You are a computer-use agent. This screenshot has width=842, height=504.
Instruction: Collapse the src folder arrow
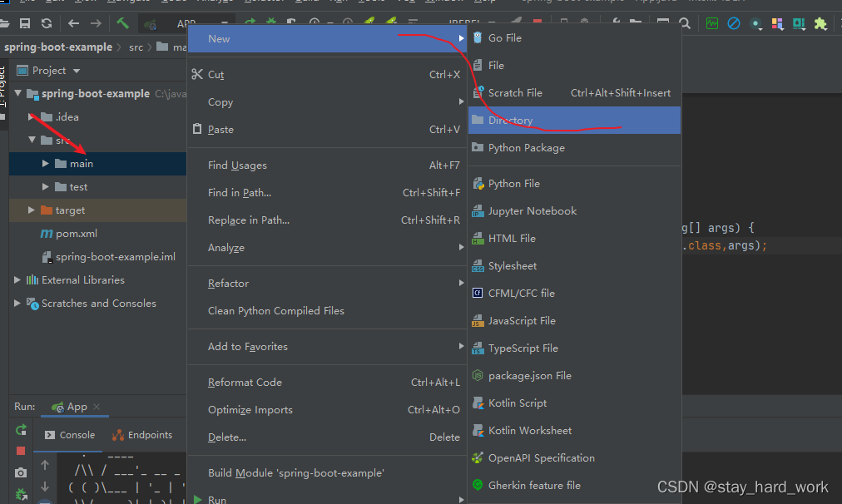point(32,140)
